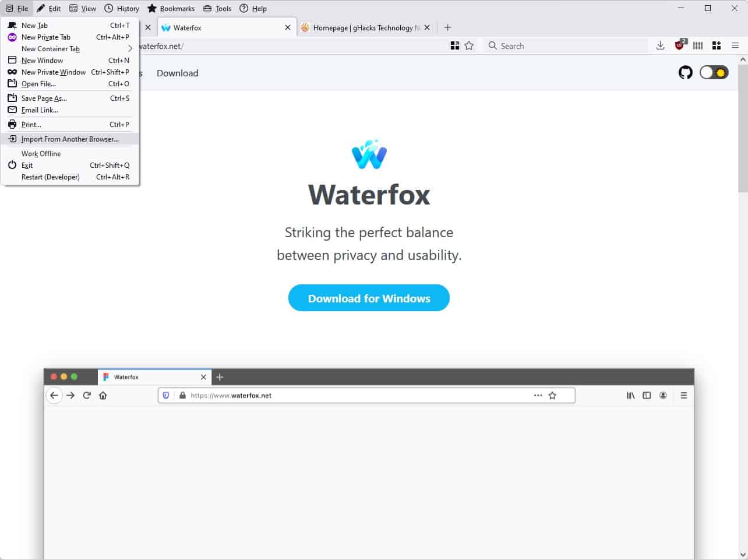Click the Download for Windows button

369,298
